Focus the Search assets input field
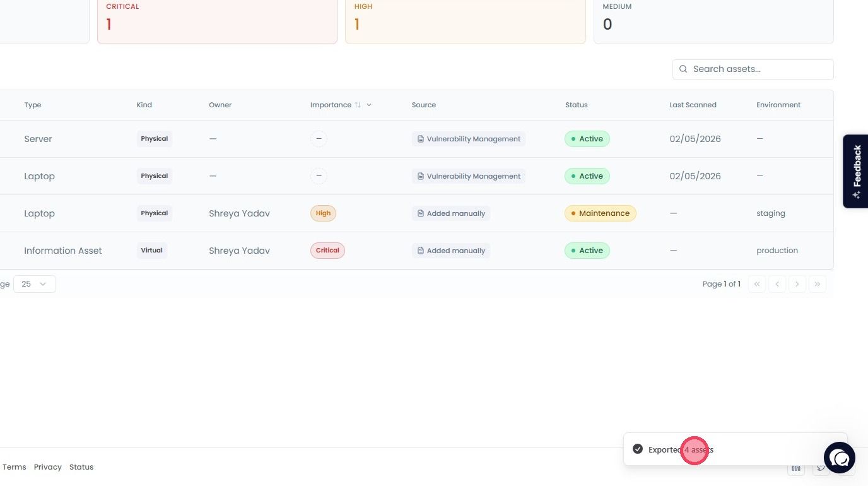Screen dimensions: 868x486 pos(753,69)
